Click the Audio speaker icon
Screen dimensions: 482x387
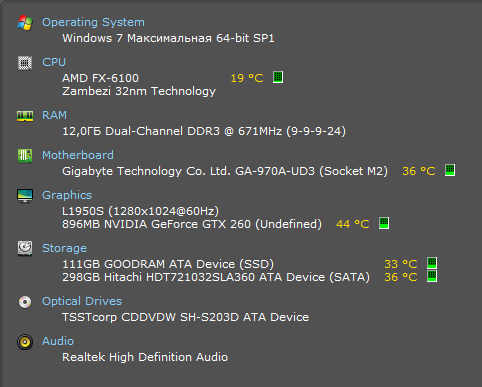(25, 342)
